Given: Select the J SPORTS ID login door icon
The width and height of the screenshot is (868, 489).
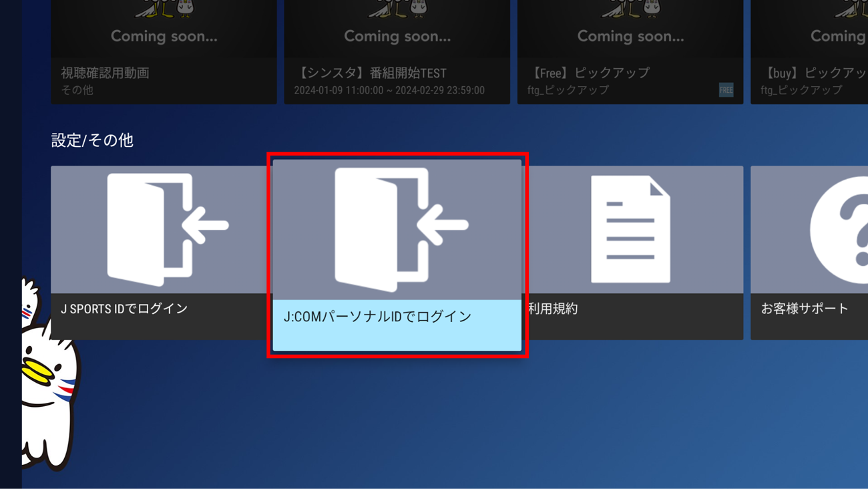Looking at the screenshot, I should click(x=168, y=230).
